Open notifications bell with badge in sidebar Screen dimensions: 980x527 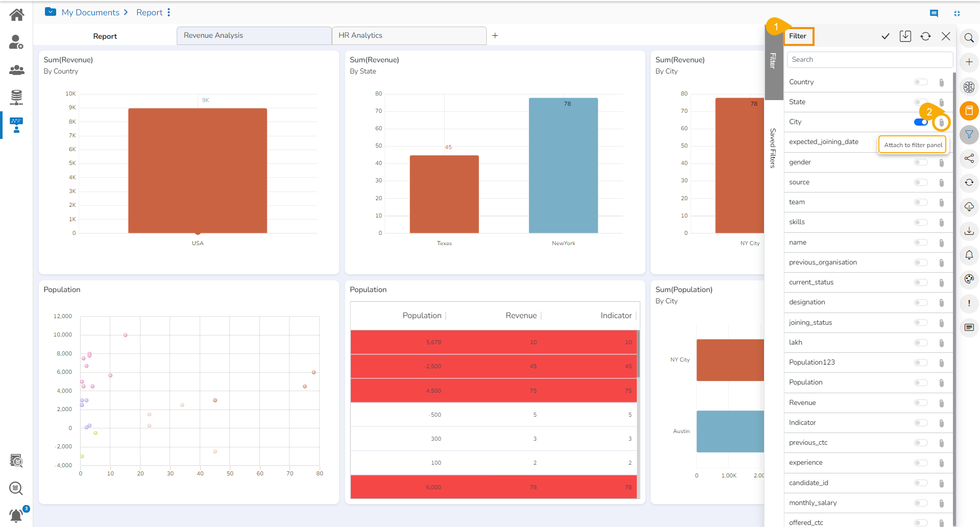click(17, 514)
